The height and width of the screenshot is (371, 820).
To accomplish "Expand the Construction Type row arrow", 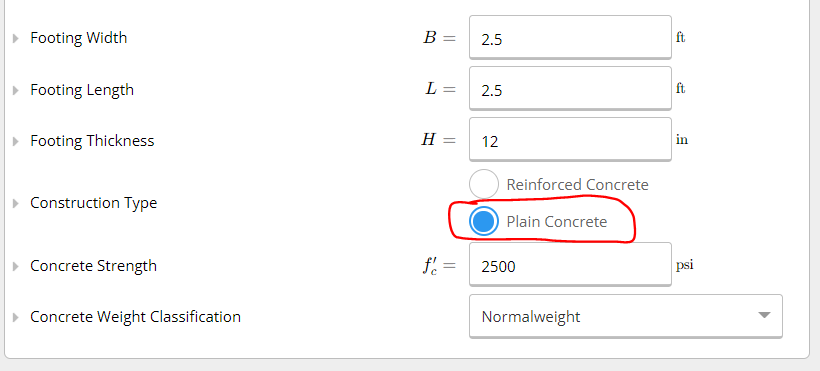I will (x=16, y=203).
